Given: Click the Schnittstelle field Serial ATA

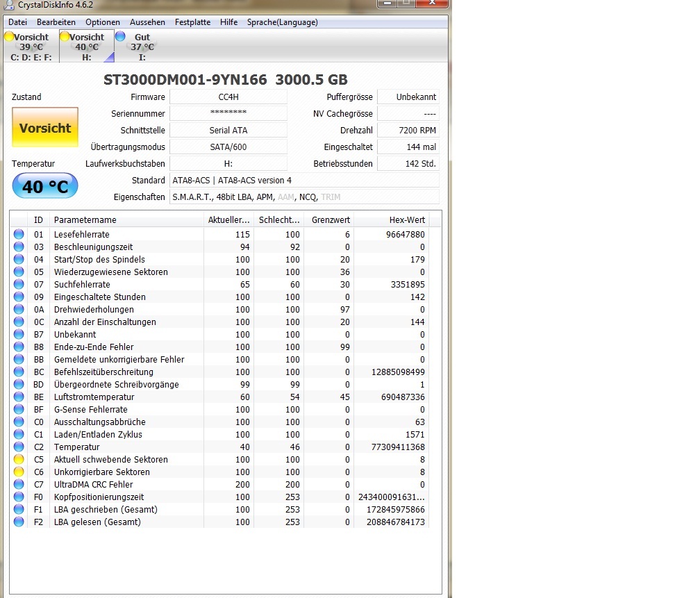Looking at the screenshot, I should coord(228,130).
